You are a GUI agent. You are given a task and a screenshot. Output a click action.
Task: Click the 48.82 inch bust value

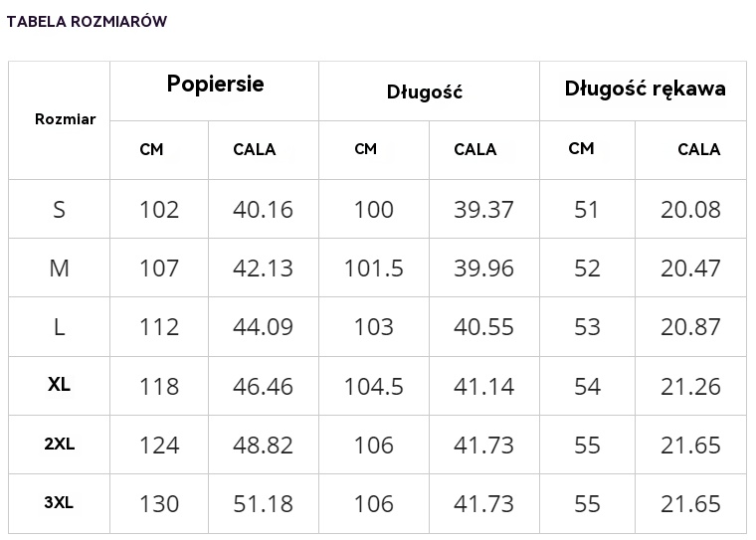point(263,445)
